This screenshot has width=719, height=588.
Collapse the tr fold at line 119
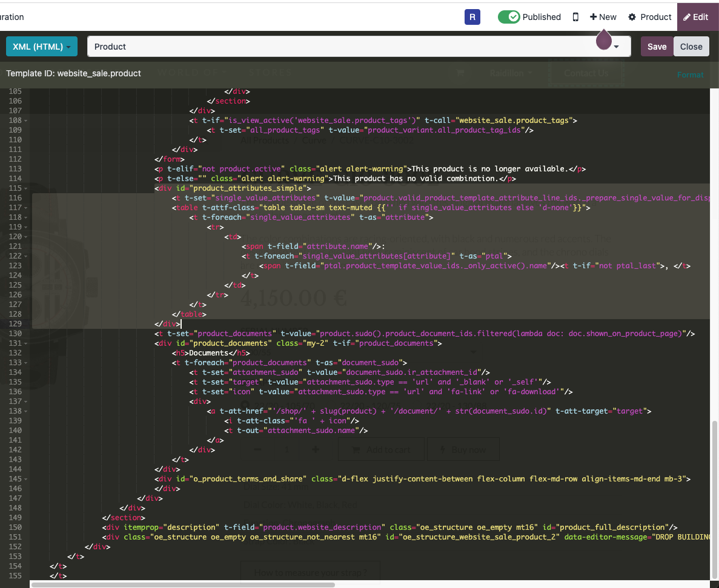[25, 227]
